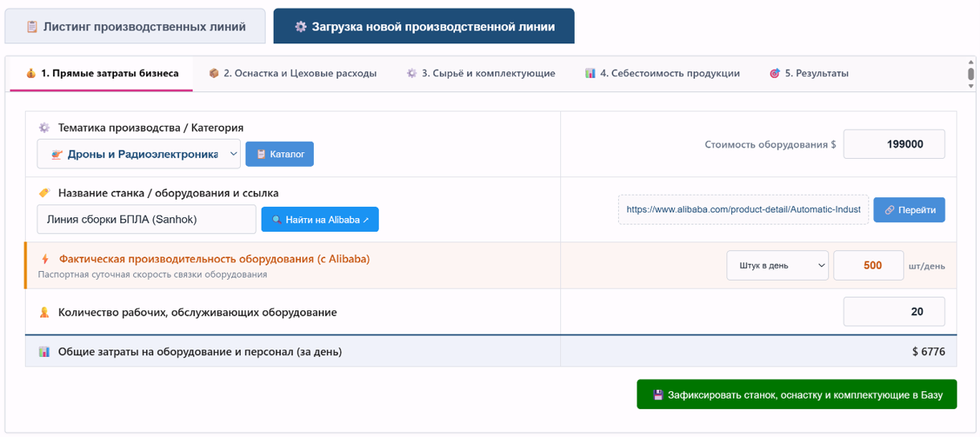Click the money bag icon on step 1
Screen dimensions: 980x437
tap(30, 73)
